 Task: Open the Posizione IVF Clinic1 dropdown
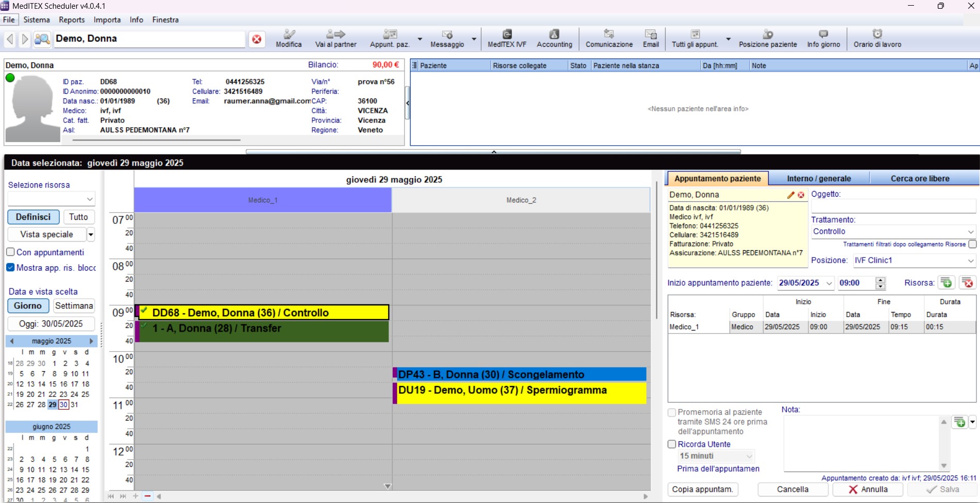(970, 261)
